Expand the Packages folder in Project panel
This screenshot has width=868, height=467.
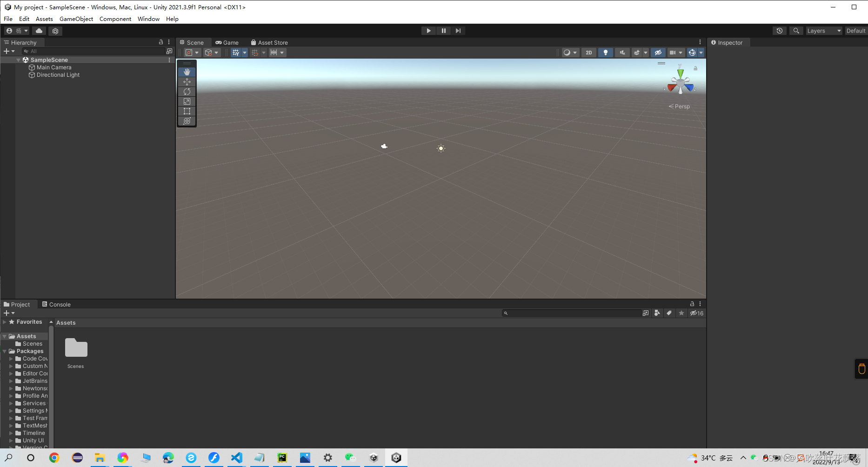(x=5, y=351)
